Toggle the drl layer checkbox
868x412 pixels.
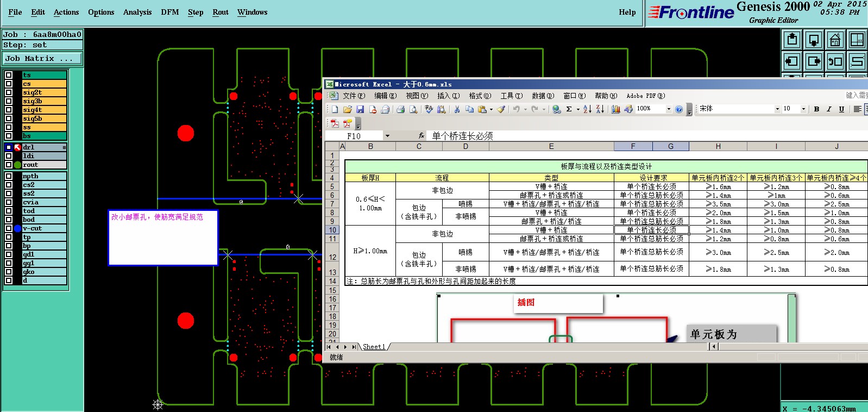coord(9,147)
